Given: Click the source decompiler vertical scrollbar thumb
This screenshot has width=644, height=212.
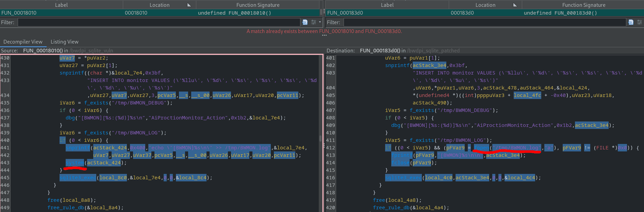Looking at the screenshot, I should (320, 138).
